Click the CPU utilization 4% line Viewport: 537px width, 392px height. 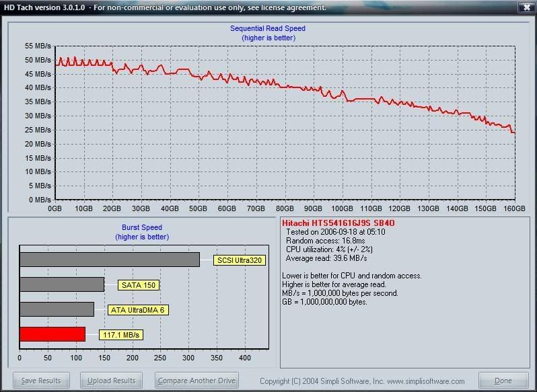[x=329, y=249]
